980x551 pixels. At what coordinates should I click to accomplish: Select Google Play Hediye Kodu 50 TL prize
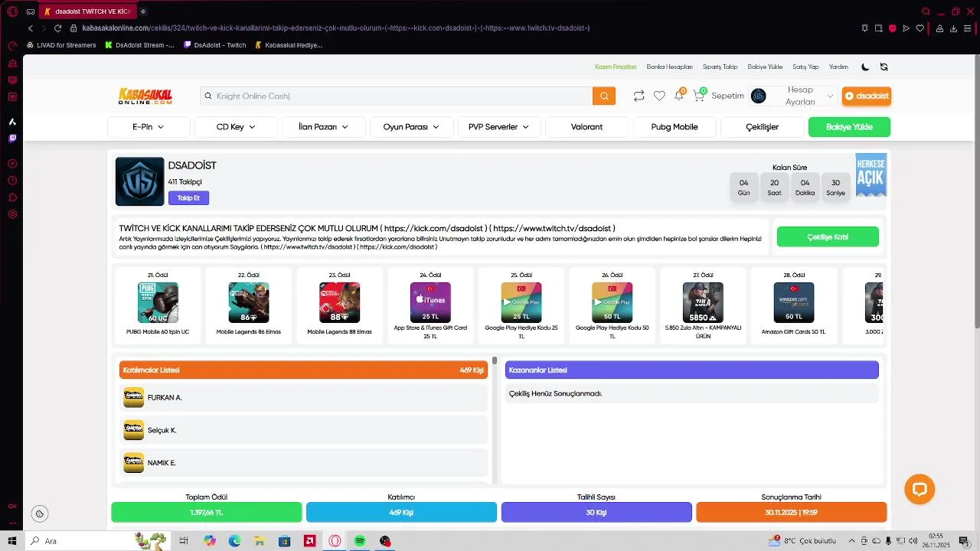point(612,305)
